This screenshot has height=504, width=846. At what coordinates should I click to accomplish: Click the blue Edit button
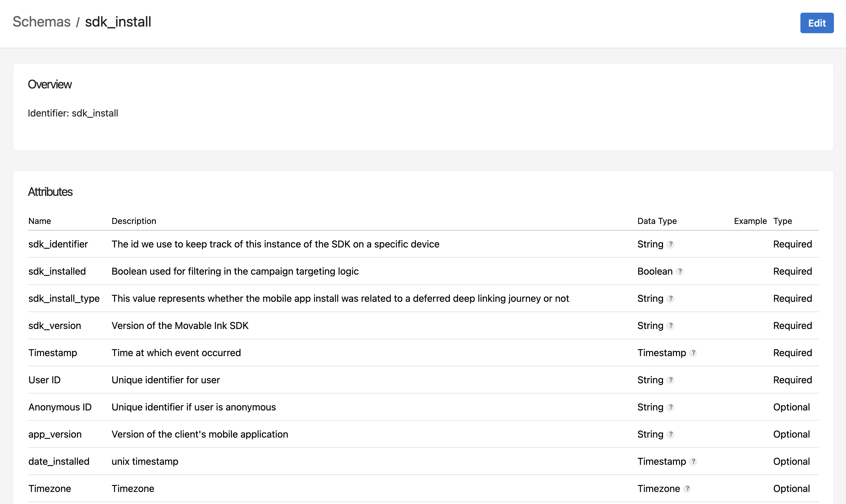coord(816,23)
